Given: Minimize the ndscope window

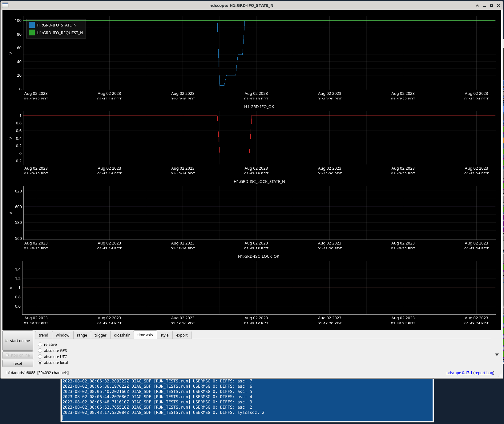Looking at the screenshot, I should coord(484,6).
